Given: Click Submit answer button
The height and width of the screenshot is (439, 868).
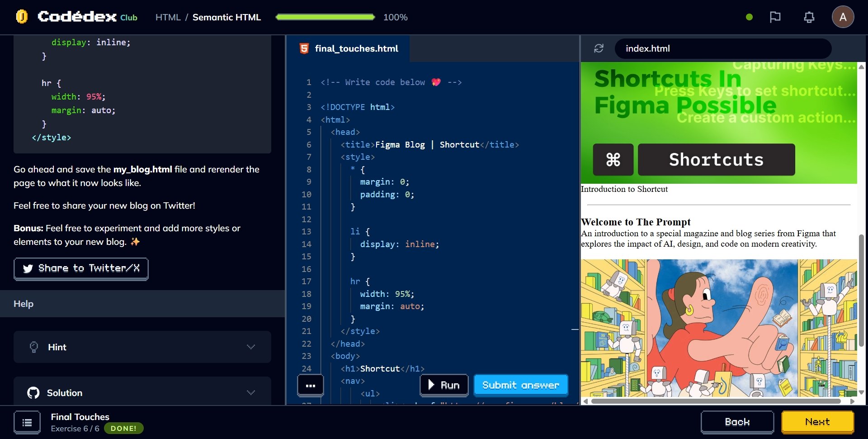Looking at the screenshot, I should [x=520, y=385].
